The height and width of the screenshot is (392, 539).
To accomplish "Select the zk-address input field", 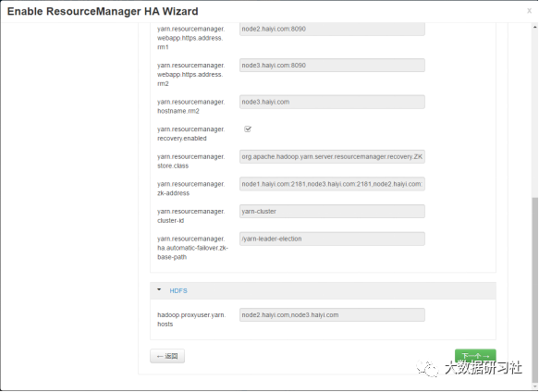I will [332, 184].
